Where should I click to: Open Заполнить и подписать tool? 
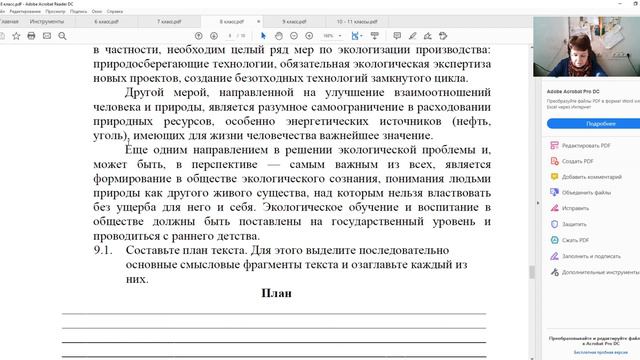coord(586,256)
